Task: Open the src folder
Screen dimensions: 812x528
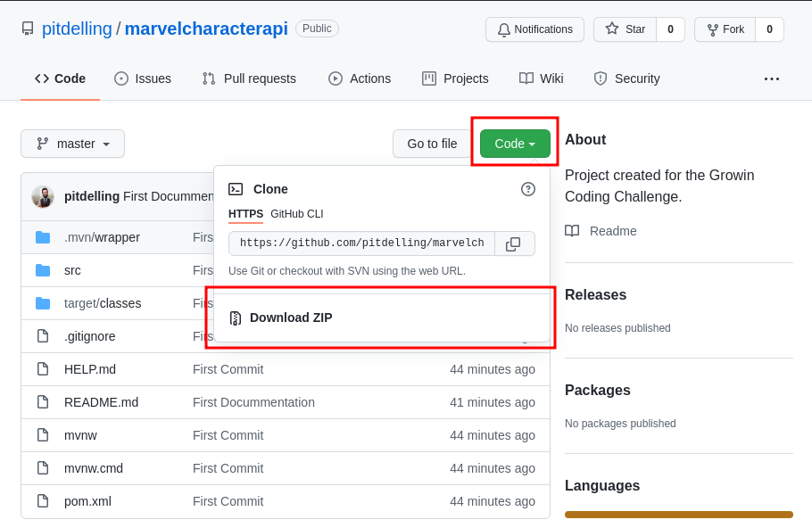Action: pos(72,270)
